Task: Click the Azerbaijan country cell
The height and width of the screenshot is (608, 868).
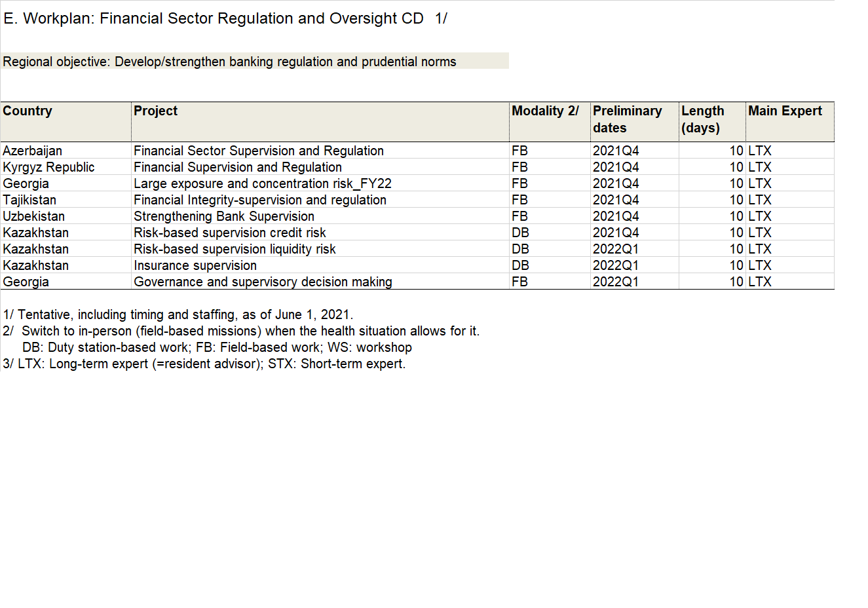Action: (x=33, y=151)
